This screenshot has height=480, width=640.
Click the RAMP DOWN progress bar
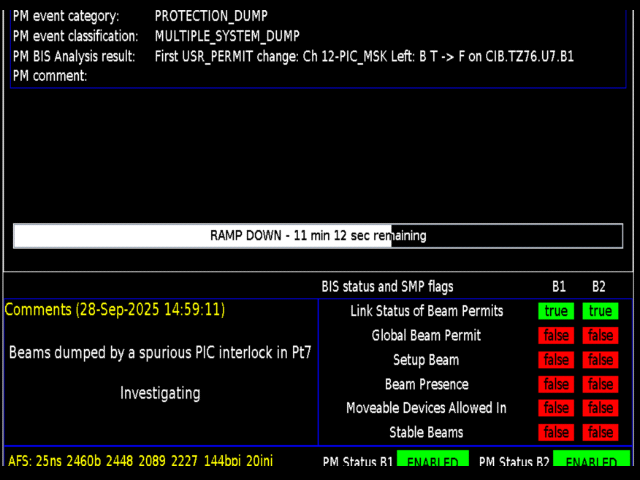(317, 236)
